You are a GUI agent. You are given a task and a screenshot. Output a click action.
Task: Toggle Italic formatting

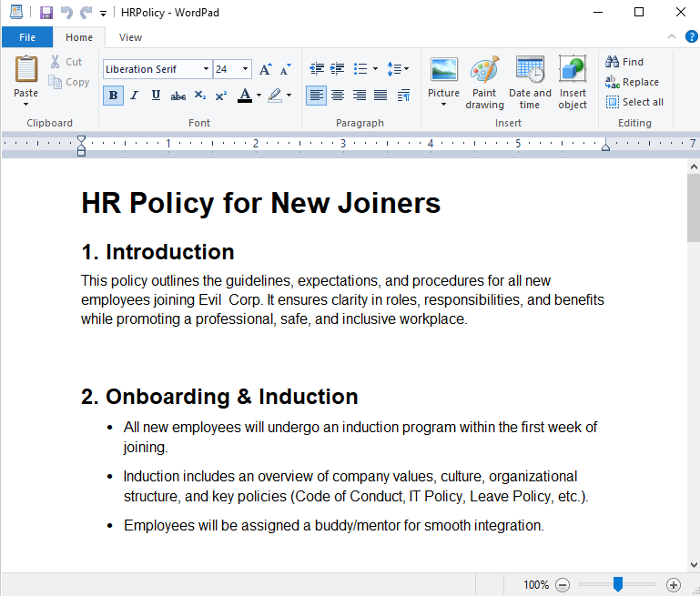click(135, 95)
